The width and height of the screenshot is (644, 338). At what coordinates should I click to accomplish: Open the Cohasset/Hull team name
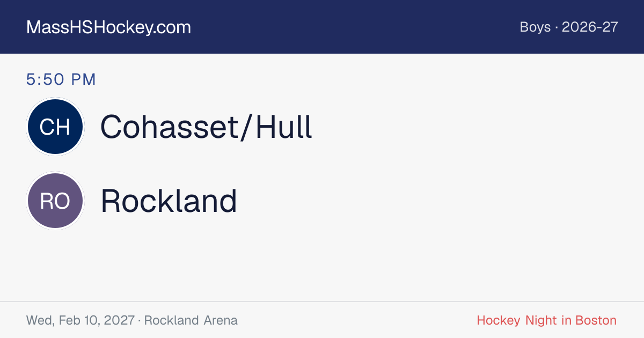pos(206,127)
